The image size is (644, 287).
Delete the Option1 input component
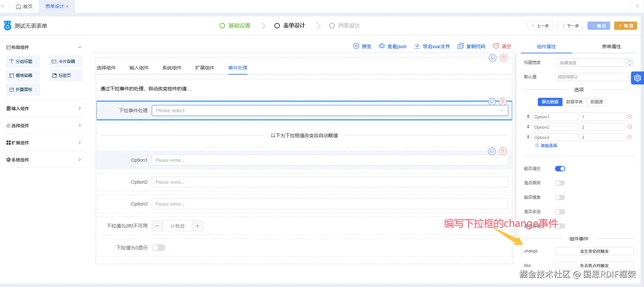503,151
